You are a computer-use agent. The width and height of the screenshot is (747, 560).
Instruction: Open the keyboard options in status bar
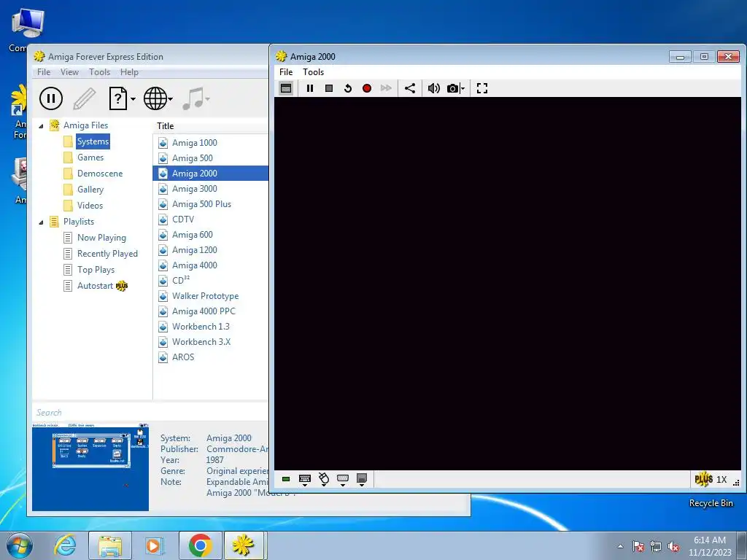click(305, 480)
